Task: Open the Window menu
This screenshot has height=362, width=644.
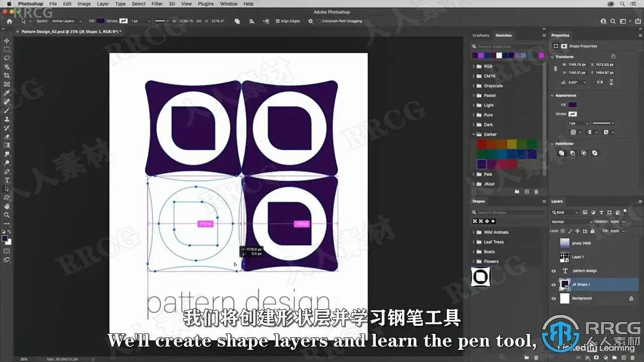Action: tap(228, 4)
